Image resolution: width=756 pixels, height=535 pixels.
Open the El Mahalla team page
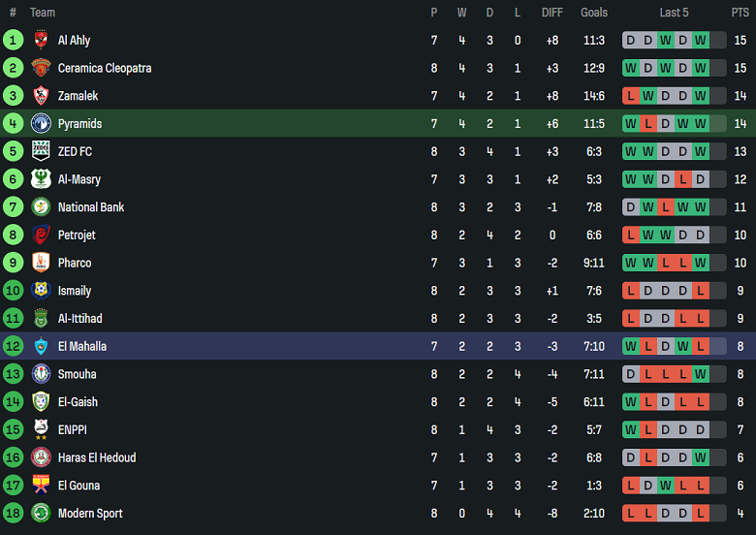click(x=82, y=346)
